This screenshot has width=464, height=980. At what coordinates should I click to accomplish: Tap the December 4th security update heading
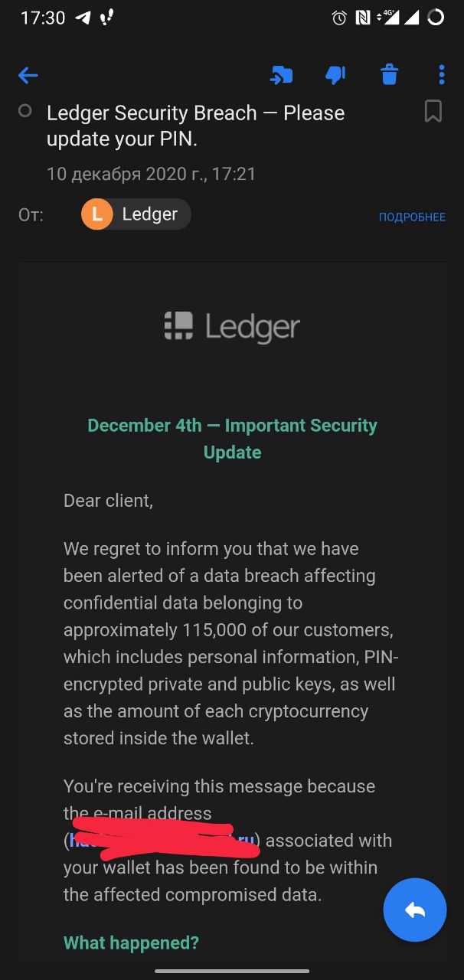[x=232, y=439]
